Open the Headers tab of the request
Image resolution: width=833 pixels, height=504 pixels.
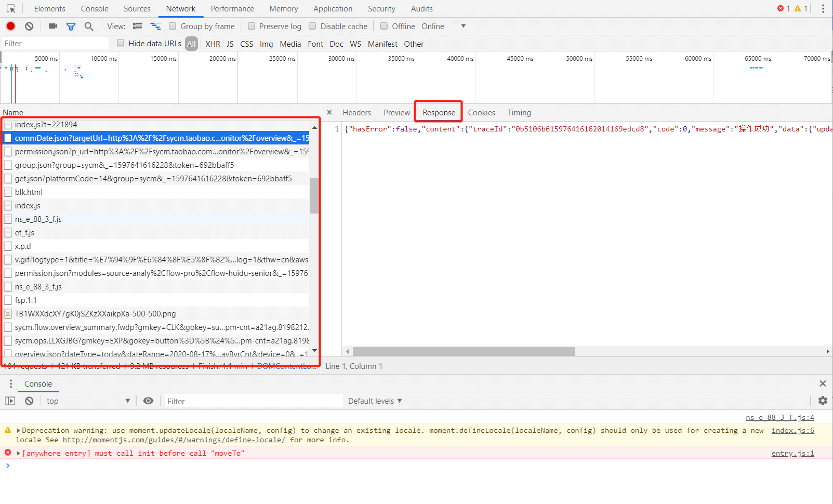357,112
